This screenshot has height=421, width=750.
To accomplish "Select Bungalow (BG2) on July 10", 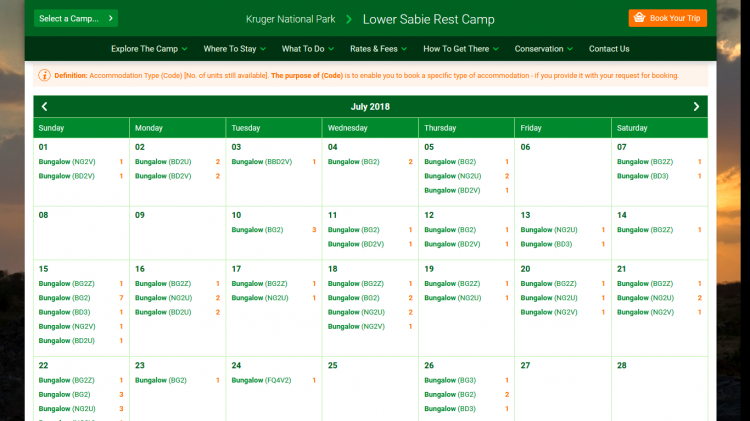I will coord(257,230).
